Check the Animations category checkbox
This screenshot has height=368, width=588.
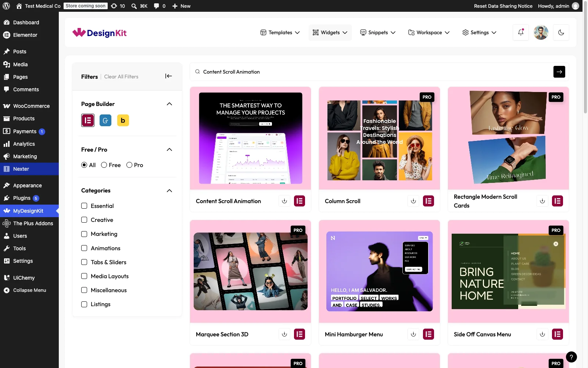[x=84, y=248]
